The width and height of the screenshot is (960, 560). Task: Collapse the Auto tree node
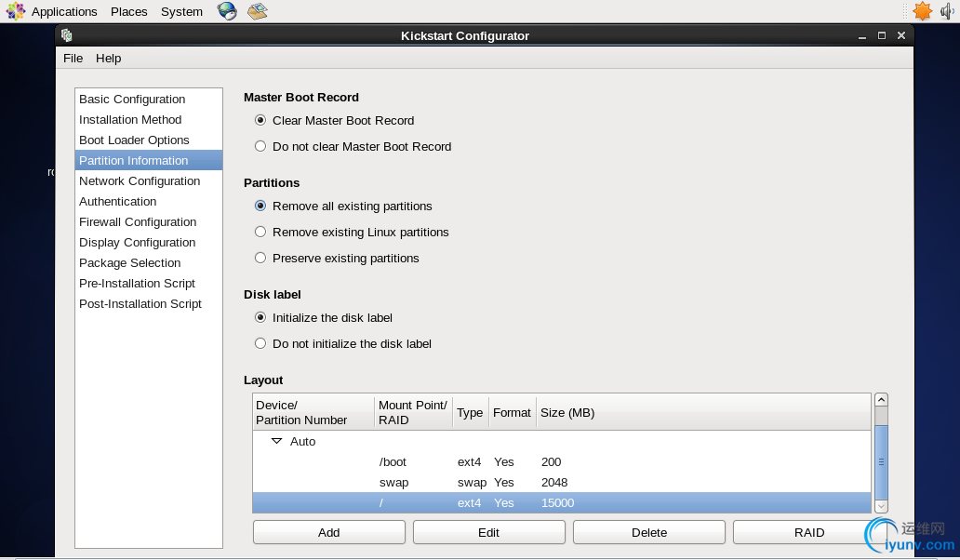276,441
